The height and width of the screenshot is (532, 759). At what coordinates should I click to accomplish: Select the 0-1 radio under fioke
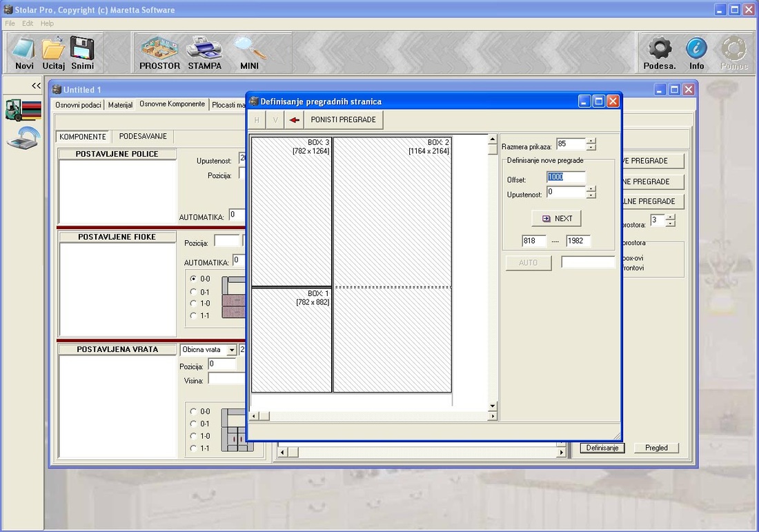pos(193,291)
